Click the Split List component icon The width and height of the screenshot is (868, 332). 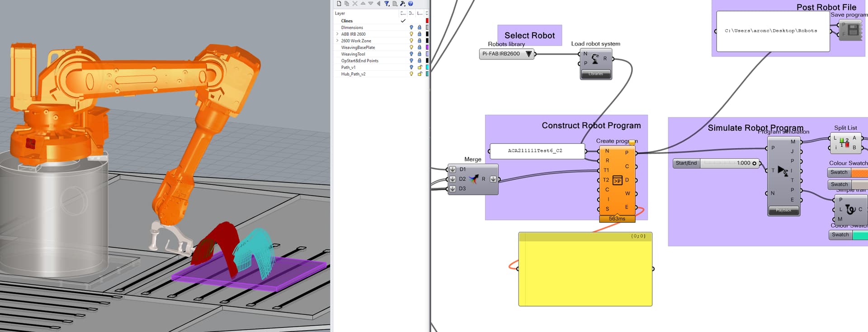[844, 142]
